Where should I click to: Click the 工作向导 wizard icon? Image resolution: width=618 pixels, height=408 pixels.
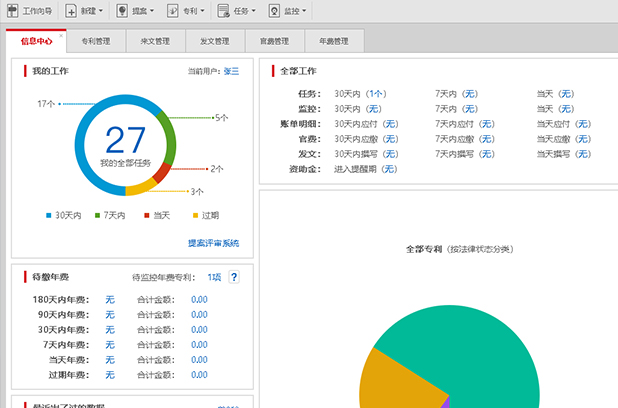click(x=13, y=11)
